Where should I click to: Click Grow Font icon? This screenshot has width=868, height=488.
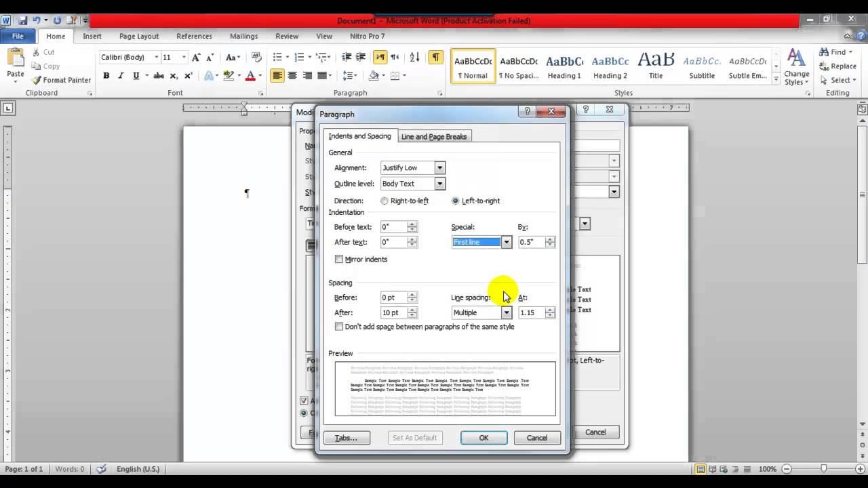pos(196,58)
